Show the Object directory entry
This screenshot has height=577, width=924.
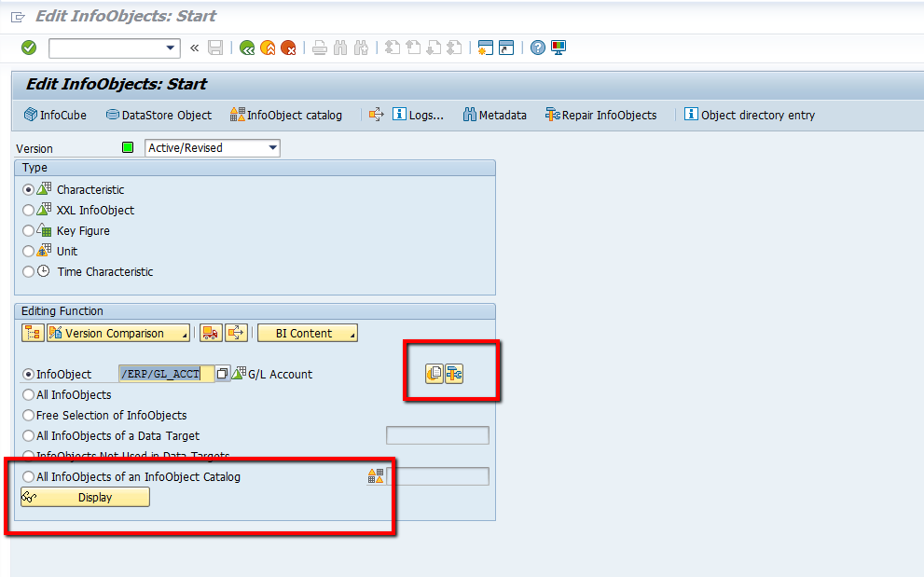749,115
